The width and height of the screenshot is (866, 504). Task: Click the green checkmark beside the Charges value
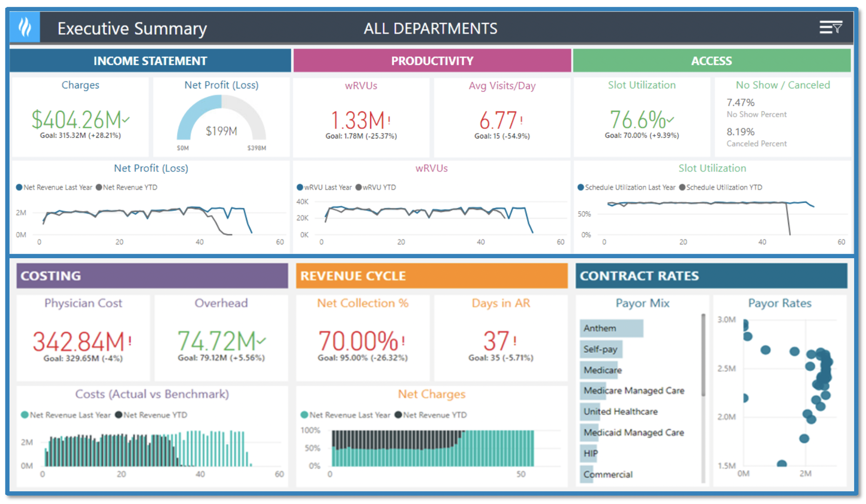point(126,119)
